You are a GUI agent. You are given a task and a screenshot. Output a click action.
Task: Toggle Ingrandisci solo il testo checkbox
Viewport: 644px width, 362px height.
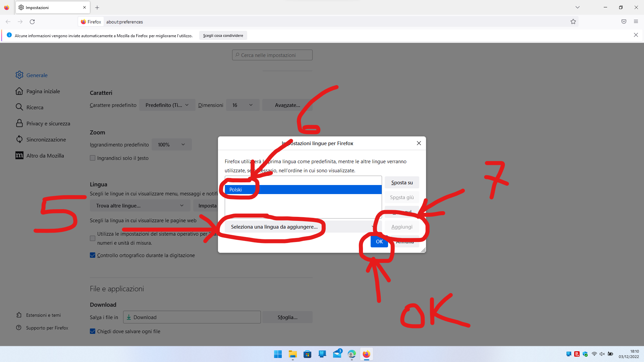tap(93, 158)
